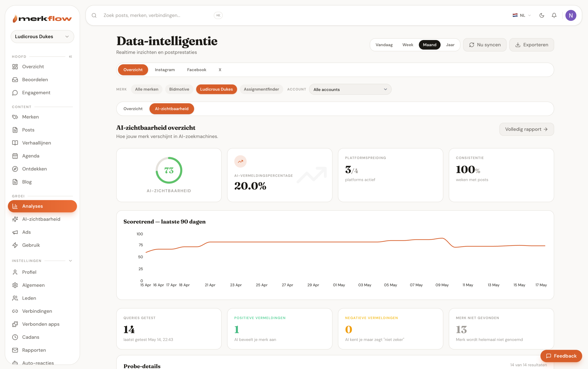Open the NL language dropdown
The height and width of the screenshot is (369, 588).
(x=522, y=15)
